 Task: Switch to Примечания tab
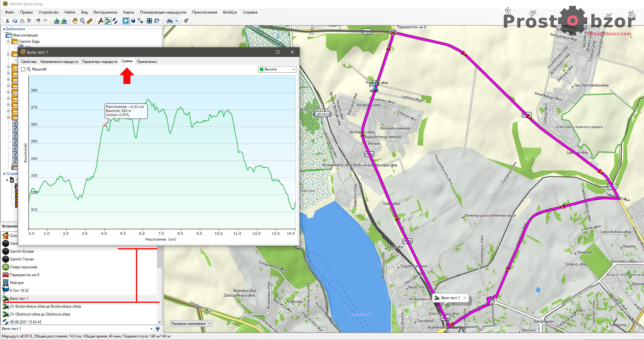pos(147,62)
